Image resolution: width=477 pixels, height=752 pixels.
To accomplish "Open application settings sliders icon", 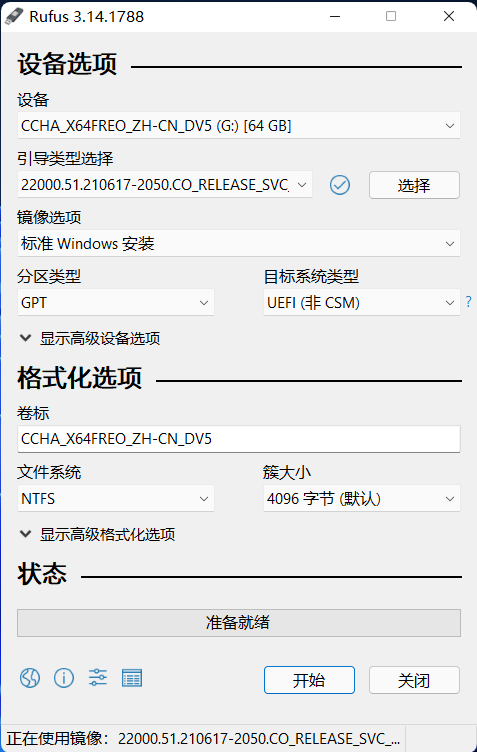I will (x=98, y=678).
